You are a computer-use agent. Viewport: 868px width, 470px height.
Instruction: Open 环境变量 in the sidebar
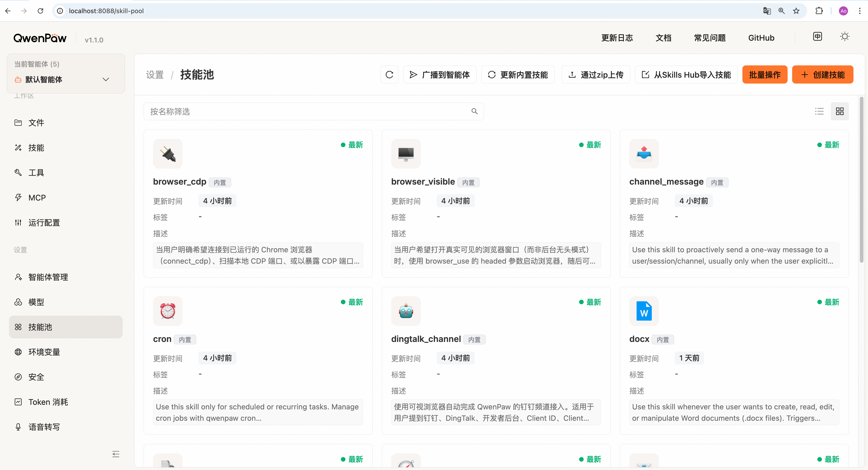point(66,352)
